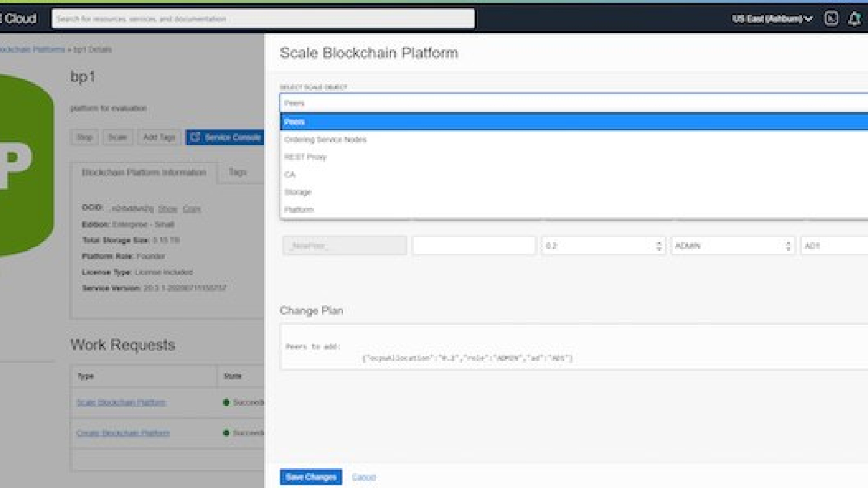Click the Copy link next to OCID
The width and height of the screenshot is (868, 488).
192,209
